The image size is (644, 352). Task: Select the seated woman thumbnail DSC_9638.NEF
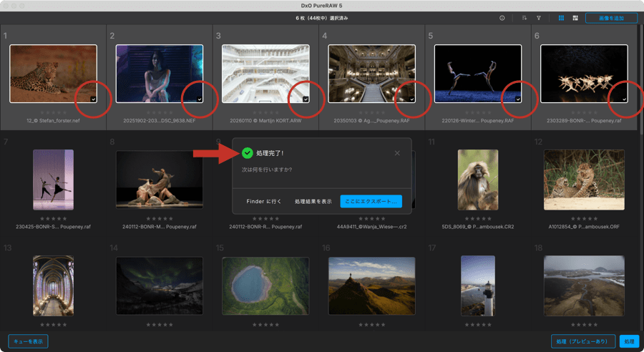pyautogui.click(x=160, y=74)
